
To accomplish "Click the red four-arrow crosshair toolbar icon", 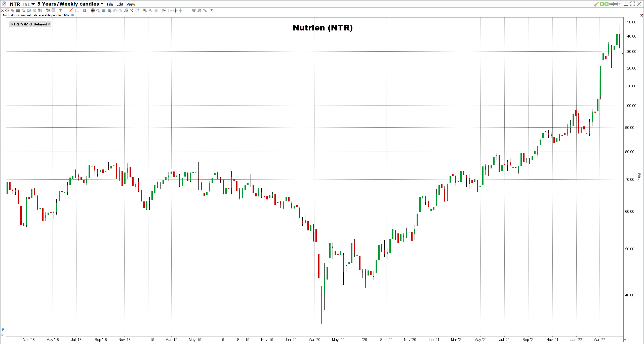I will click(x=7, y=11).
